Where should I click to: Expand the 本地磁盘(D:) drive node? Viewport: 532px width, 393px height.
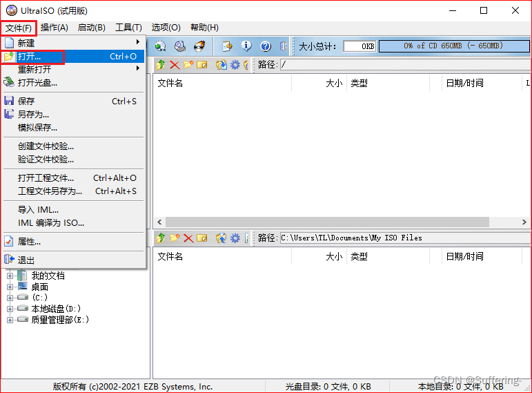(10, 309)
